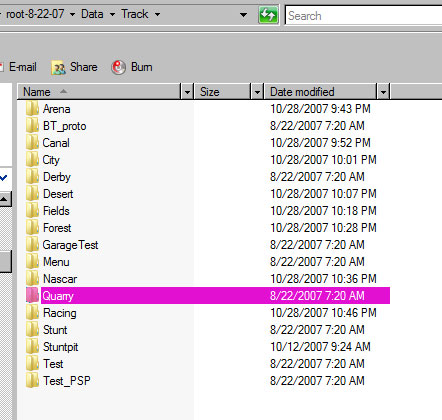442x420 pixels.
Task: Open the Size column filter dropdown
Action: pos(257,92)
